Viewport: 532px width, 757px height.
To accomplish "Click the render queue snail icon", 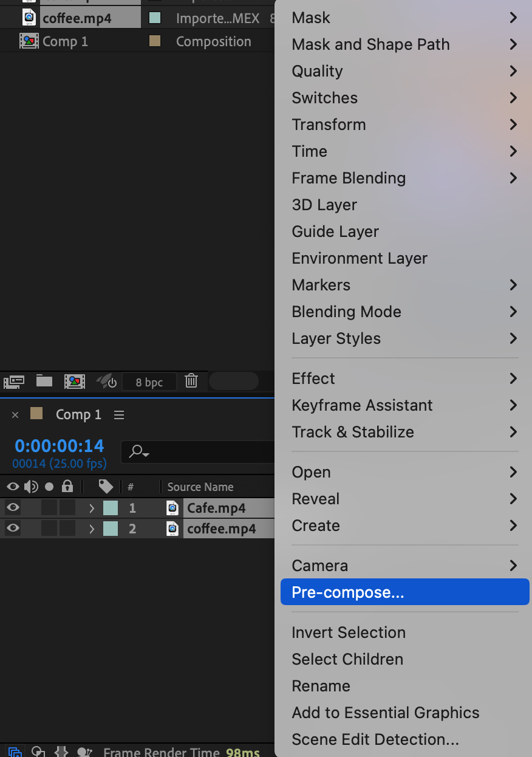I will tap(107, 382).
